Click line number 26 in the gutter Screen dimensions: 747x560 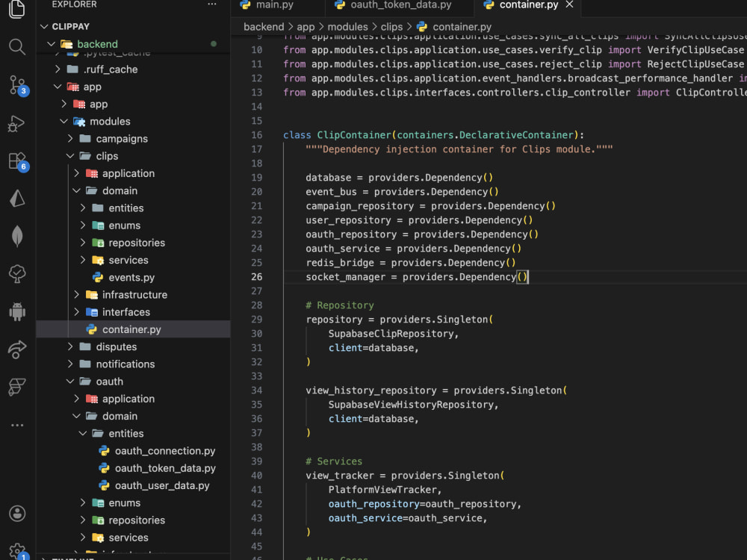pyautogui.click(x=257, y=277)
